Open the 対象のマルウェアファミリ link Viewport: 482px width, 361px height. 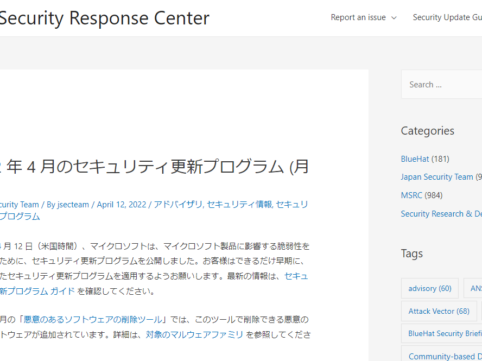tap(194, 334)
